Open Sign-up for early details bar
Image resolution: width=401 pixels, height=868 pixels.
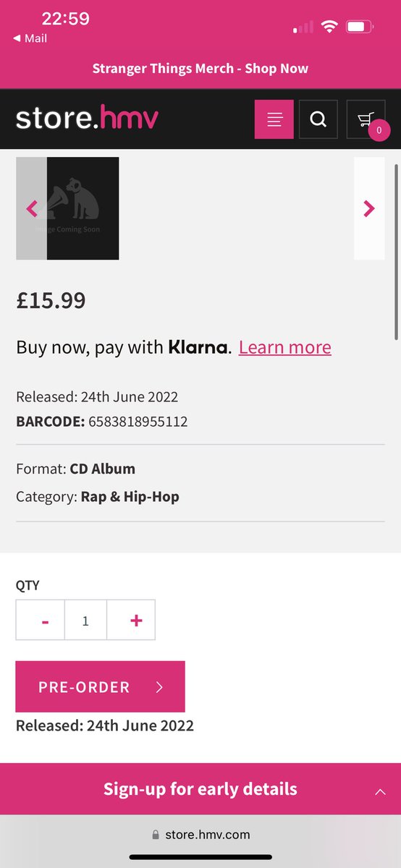point(200,788)
